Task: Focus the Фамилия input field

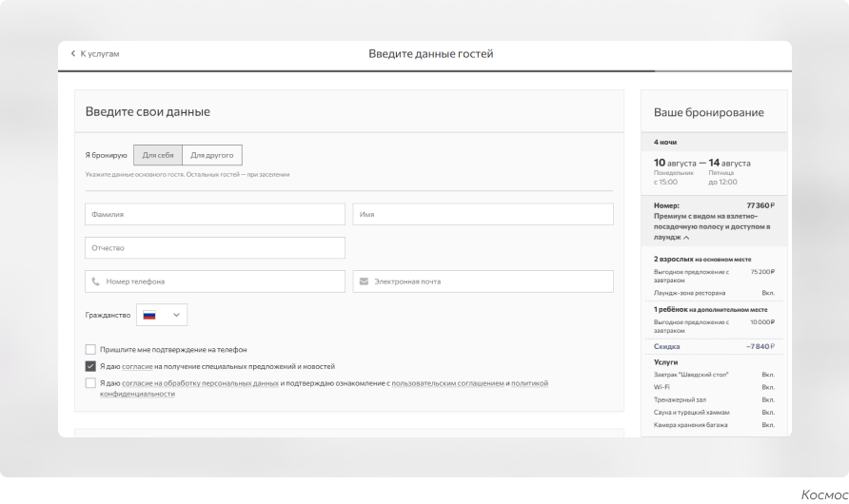Action: pyautogui.click(x=215, y=214)
